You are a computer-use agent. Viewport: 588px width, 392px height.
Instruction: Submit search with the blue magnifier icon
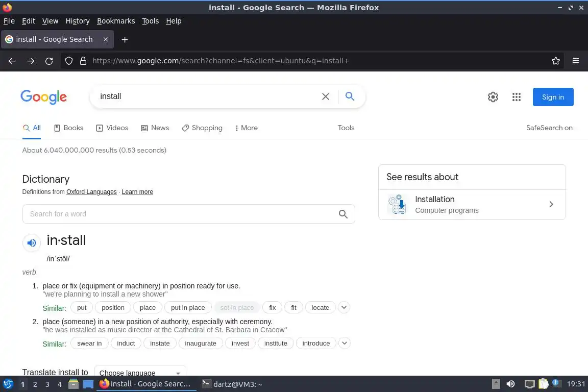[350, 96]
